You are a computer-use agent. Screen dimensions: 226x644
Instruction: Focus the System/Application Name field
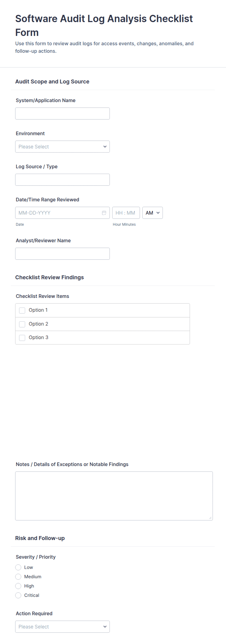62,114
